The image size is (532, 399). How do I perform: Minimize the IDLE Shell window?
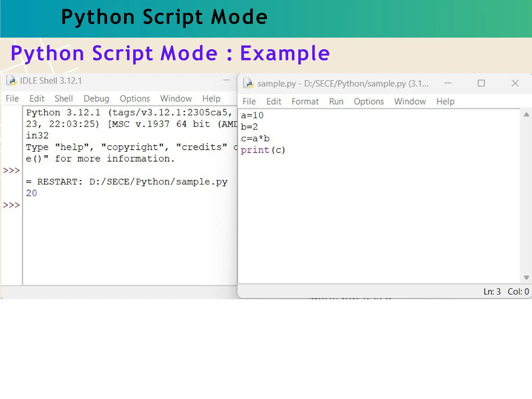pos(227,80)
